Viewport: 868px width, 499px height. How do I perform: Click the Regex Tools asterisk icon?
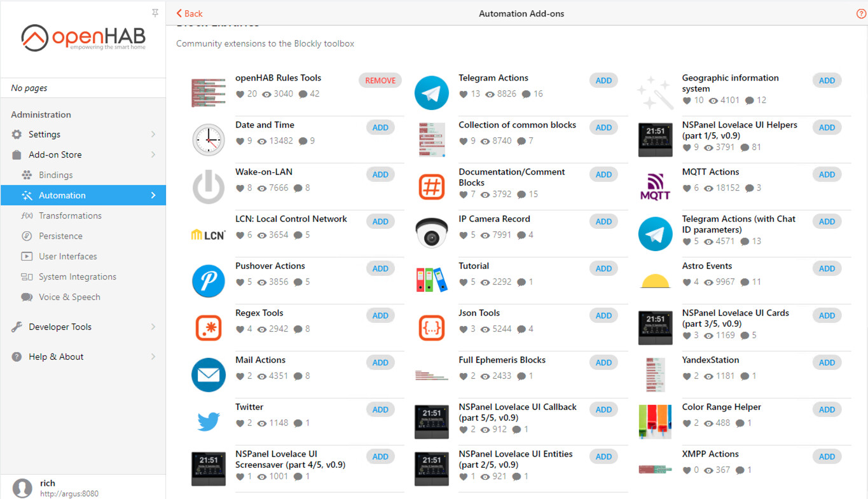pyautogui.click(x=209, y=328)
